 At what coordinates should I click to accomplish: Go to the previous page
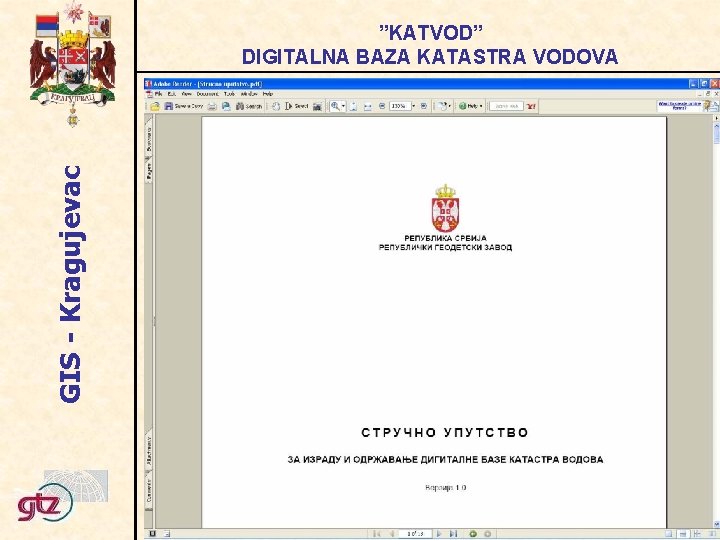pyautogui.click(x=392, y=534)
